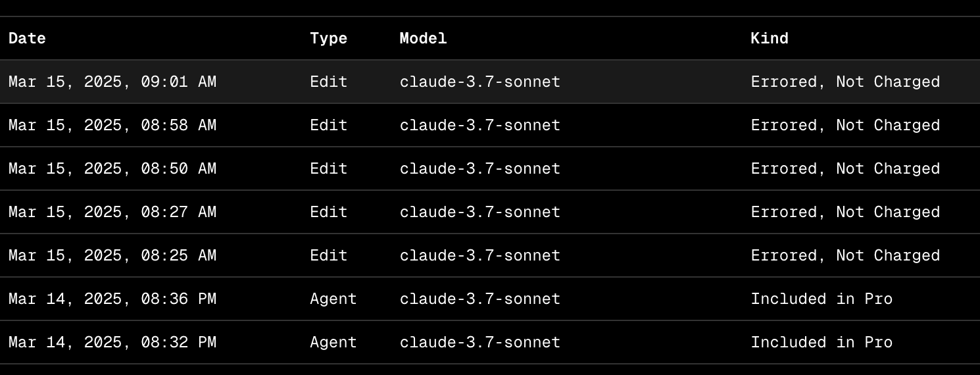980x375 pixels.
Task: Click Errored, Not Charged in 08:25 AM row
Action: pyautogui.click(x=845, y=255)
